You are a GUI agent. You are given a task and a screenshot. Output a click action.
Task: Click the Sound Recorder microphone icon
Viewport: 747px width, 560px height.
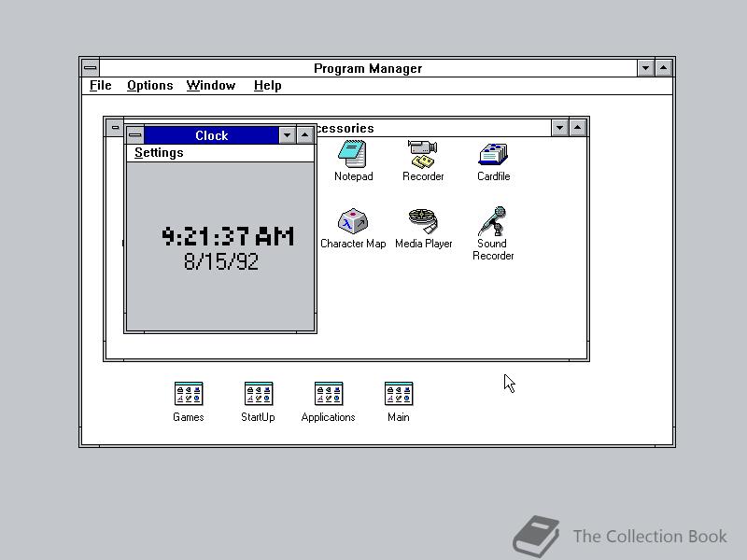(x=493, y=221)
